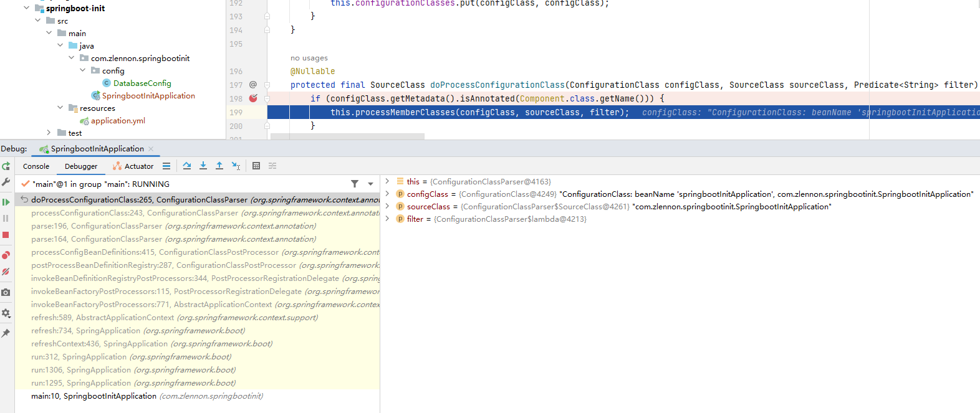Click the doProcessConfigurationClass method name in editor
The image size is (980, 413).
[497, 85]
